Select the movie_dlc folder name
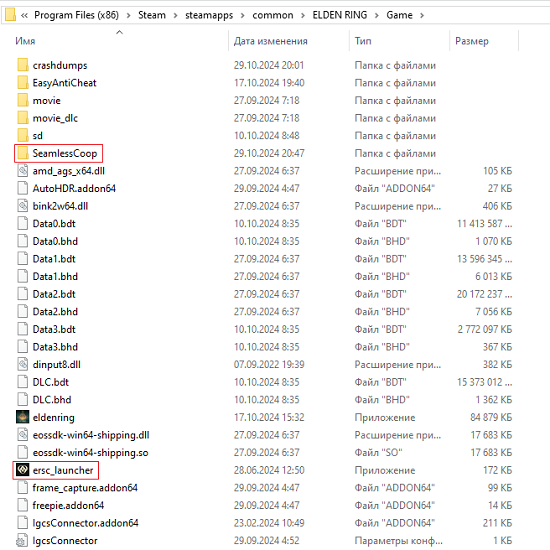Viewport: 550px width, 550px height. (x=55, y=118)
